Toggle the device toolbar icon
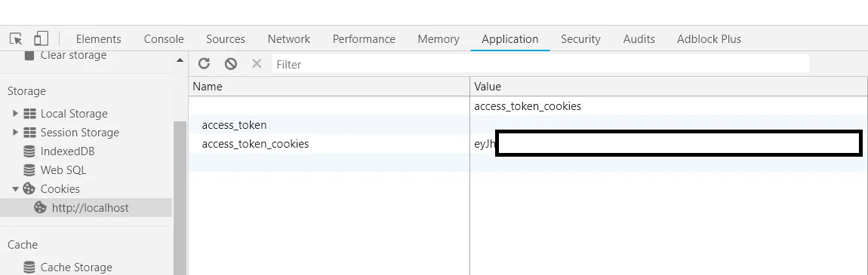868x275 pixels. click(x=41, y=38)
